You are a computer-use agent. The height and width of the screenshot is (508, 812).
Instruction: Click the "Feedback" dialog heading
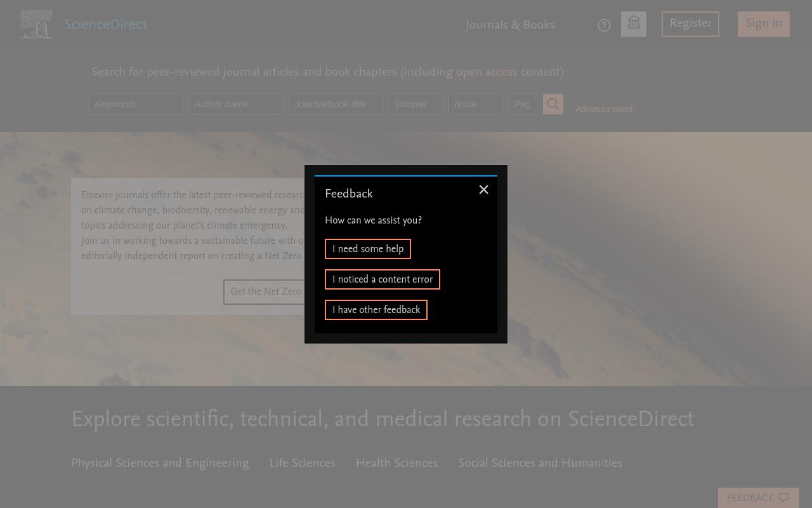pos(349,194)
